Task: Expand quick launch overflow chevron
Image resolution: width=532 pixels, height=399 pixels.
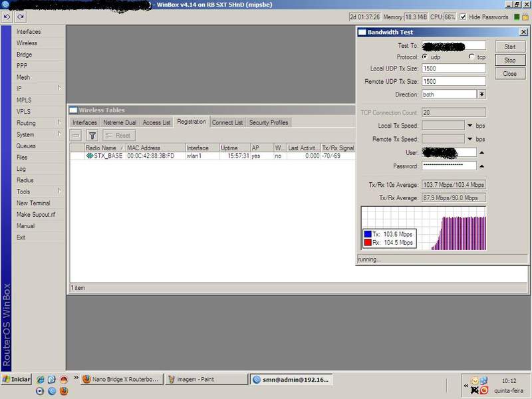Action: [x=76, y=378]
